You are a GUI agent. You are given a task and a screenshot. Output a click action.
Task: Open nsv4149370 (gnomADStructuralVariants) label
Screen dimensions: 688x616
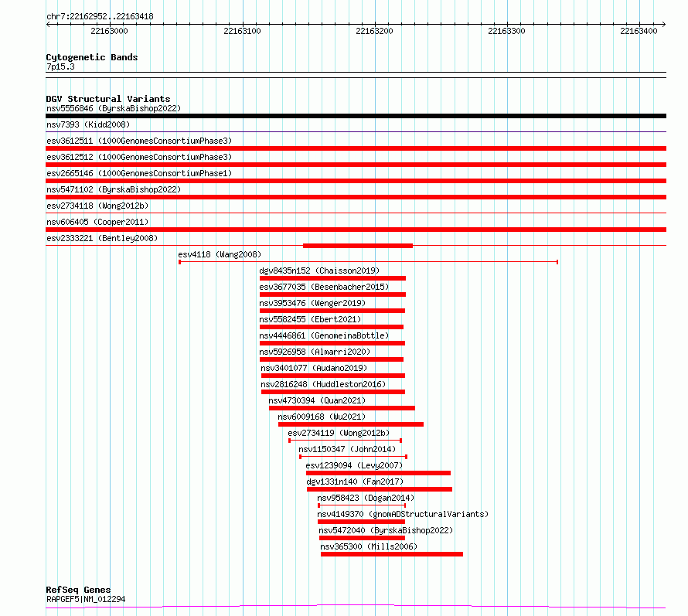coord(403,514)
